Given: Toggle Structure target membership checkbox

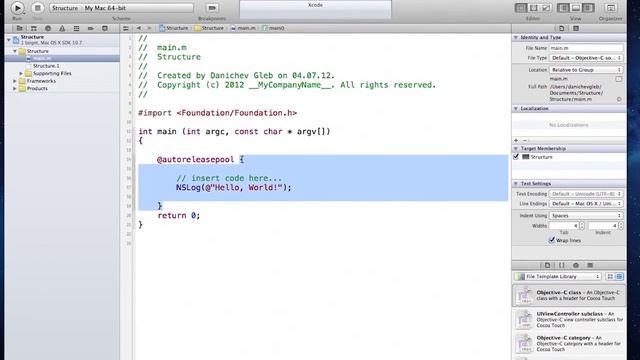Looking at the screenshot, I should (x=516, y=157).
